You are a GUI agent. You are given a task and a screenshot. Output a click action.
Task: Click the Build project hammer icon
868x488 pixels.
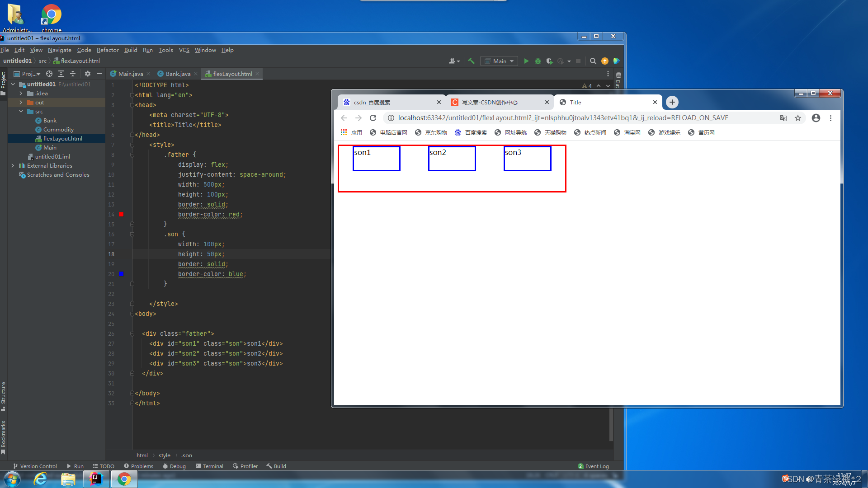pos(472,61)
